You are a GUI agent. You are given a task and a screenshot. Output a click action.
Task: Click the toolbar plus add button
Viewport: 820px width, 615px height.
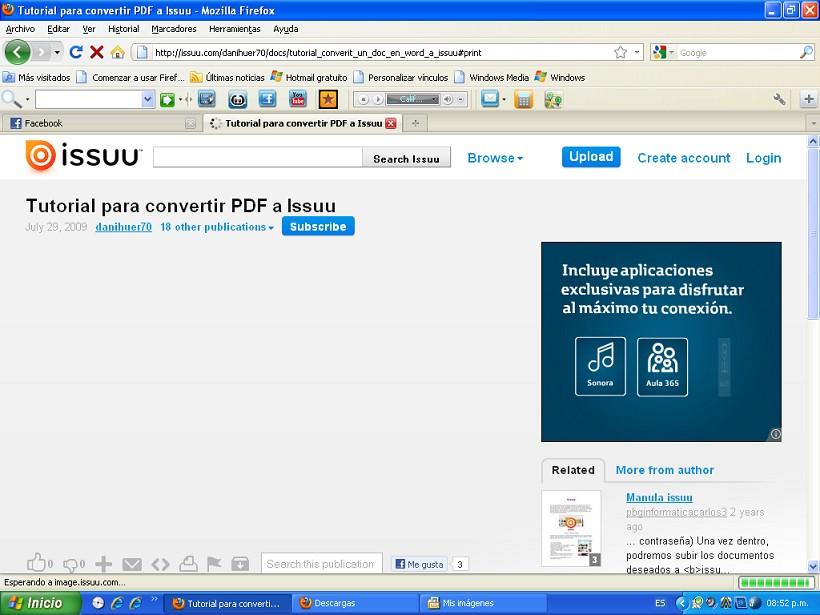pyautogui.click(x=808, y=99)
